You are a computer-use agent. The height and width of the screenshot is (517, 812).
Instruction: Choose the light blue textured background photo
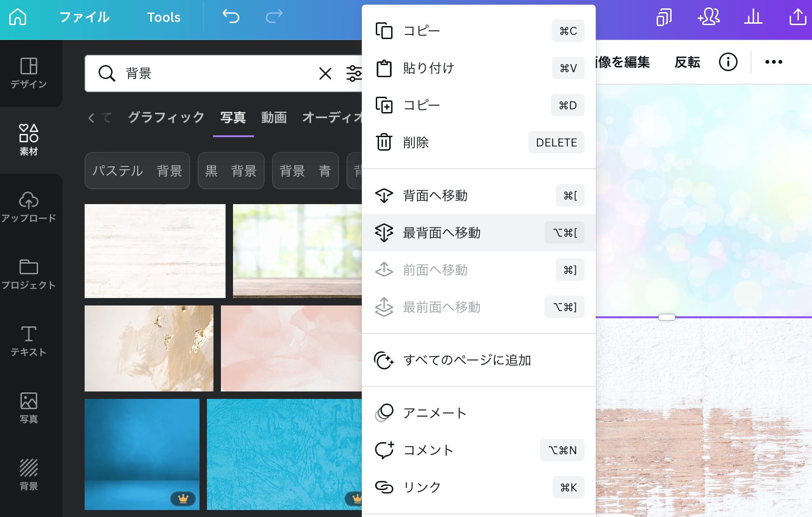coord(284,454)
